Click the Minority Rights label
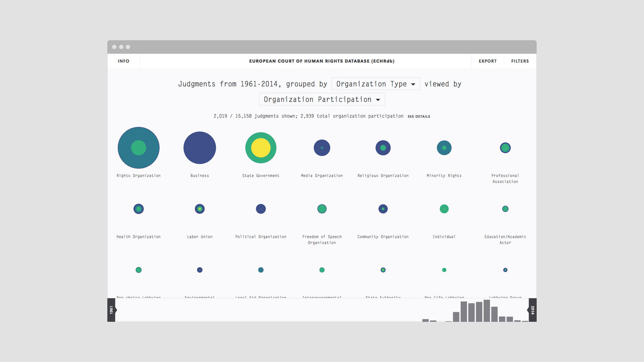 444,176
